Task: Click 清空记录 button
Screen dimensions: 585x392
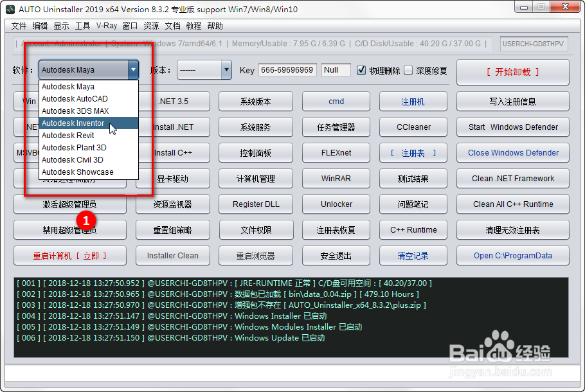Action: pyautogui.click(x=413, y=256)
